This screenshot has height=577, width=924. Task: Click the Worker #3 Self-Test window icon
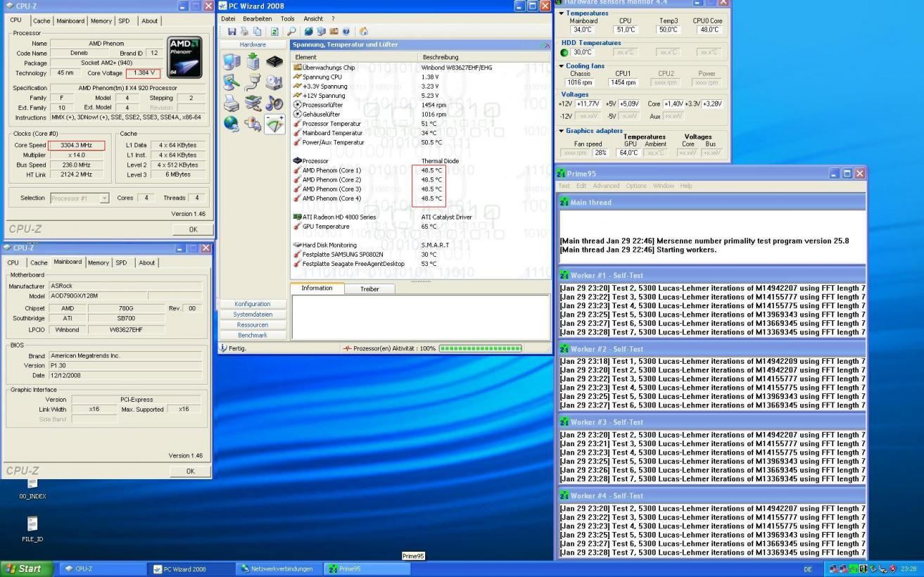tap(564, 422)
